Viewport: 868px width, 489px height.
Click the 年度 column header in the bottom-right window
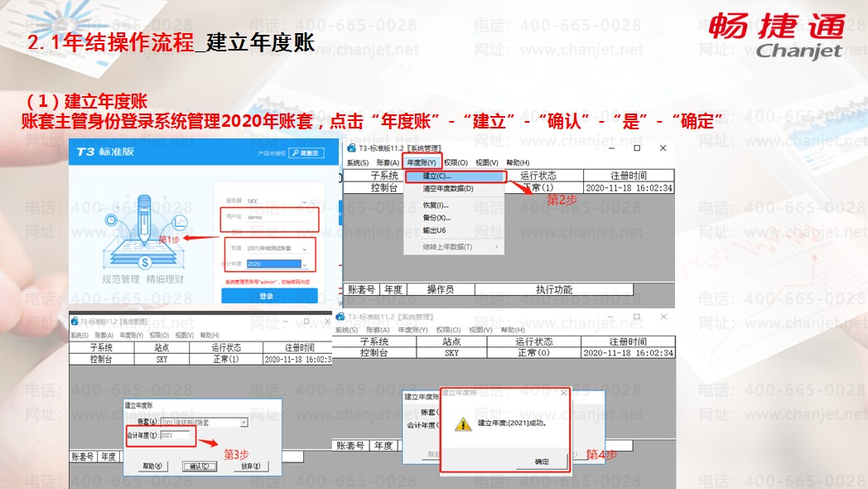[x=383, y=445]
